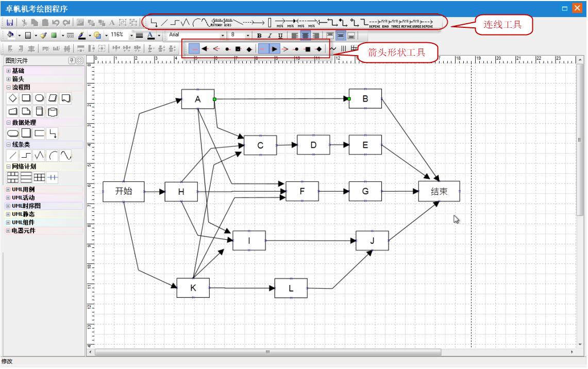The image size is (588, 369).
Task: Open the 116% zoom dropdown
Action: coord(131,35)
